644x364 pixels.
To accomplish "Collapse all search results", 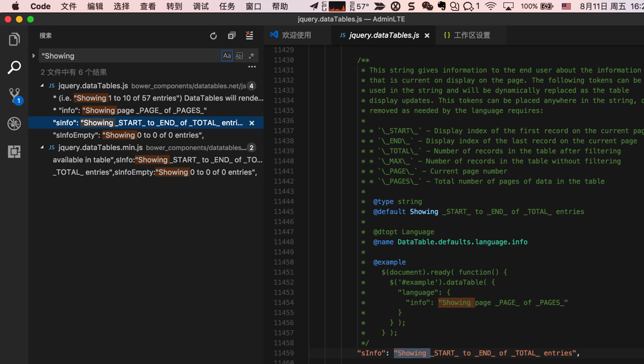I will click(232, 36).
